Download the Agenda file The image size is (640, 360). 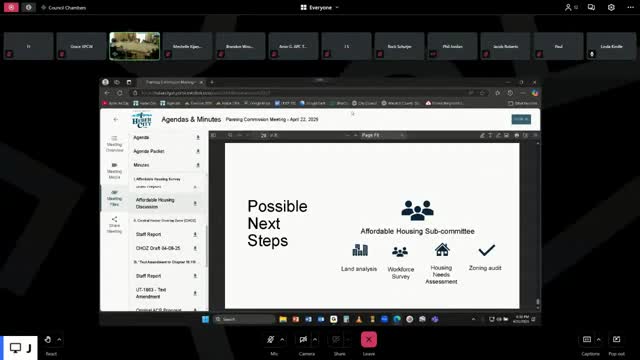pyautogui.click(x=198, y=138)
